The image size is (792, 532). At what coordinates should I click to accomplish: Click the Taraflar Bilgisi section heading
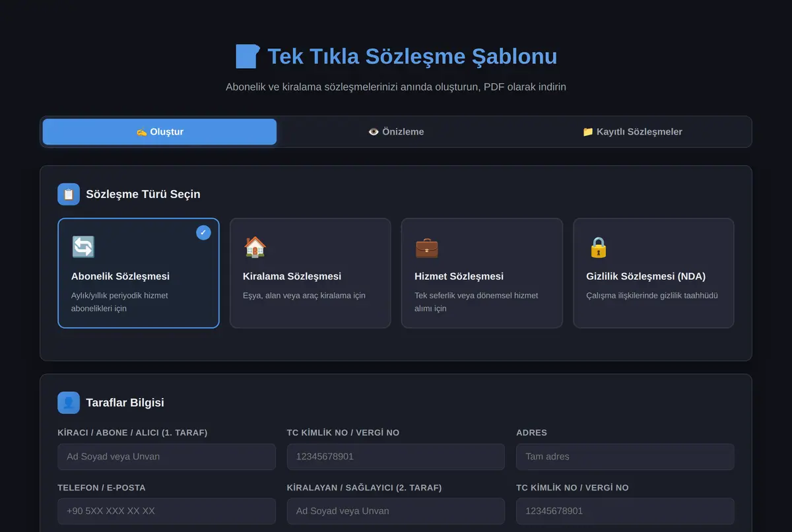tap(125, 403)
